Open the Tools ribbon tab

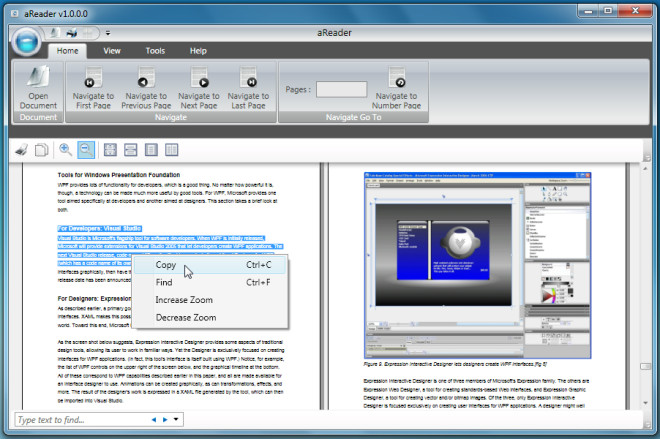[155, 51]
